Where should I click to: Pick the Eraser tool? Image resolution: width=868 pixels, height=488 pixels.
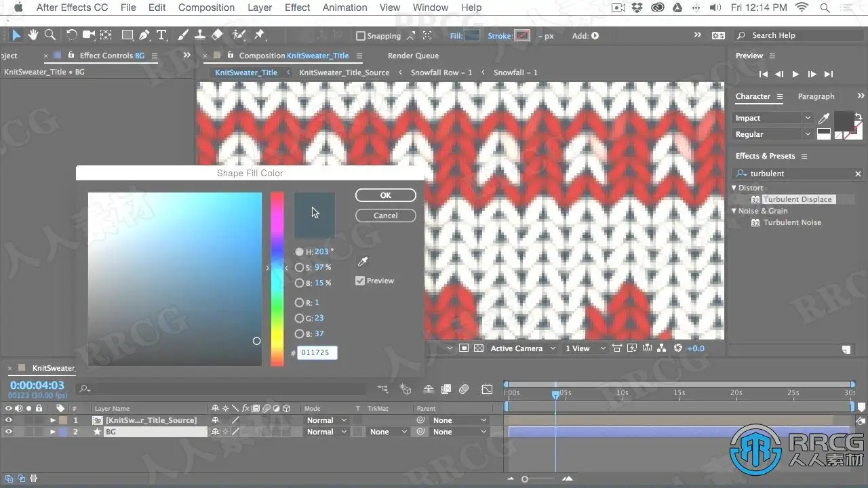[217, 35]
